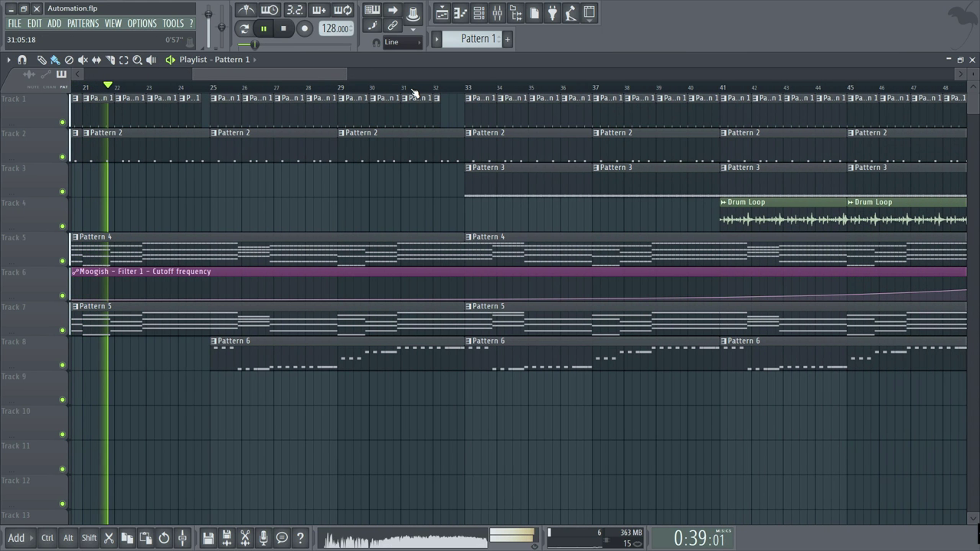
Task: Open the Line snap mode dropdown
Action: tap(402, 42)
